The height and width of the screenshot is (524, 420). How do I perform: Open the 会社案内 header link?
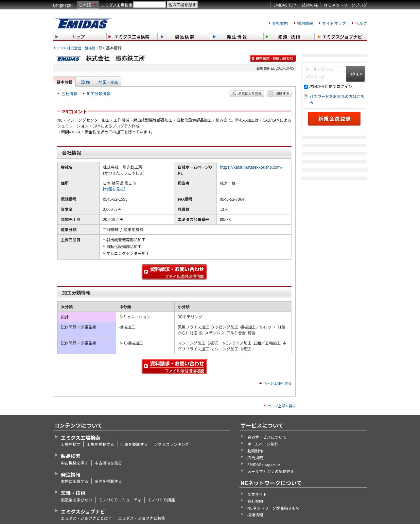pyautogui.click(x=280, y=23)
